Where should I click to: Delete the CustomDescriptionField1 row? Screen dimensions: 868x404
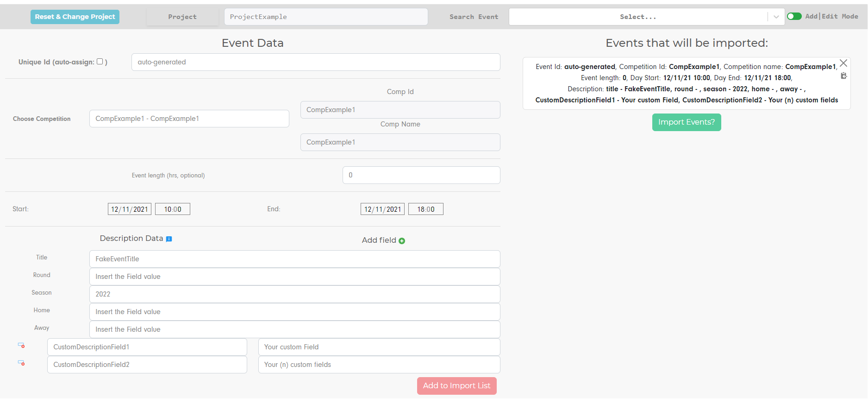coord(21,346)
